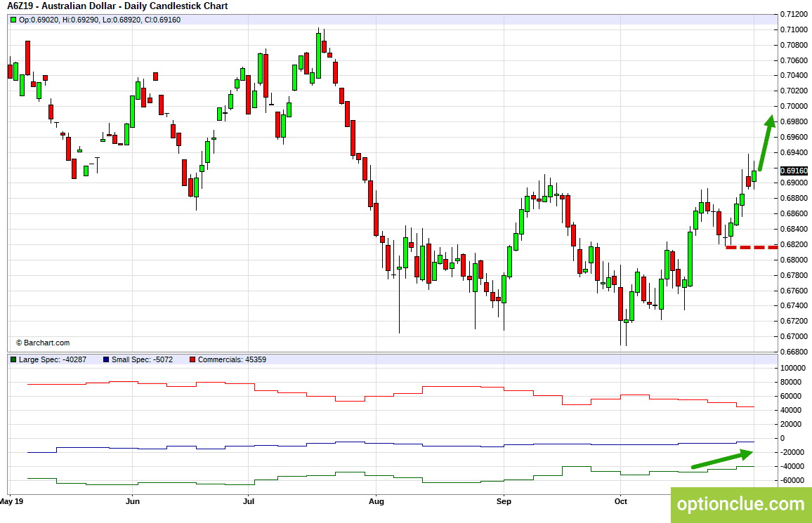Screen dimensions: 812x523
Task: Click the 'Aug' date axis label
Action: 376,501
